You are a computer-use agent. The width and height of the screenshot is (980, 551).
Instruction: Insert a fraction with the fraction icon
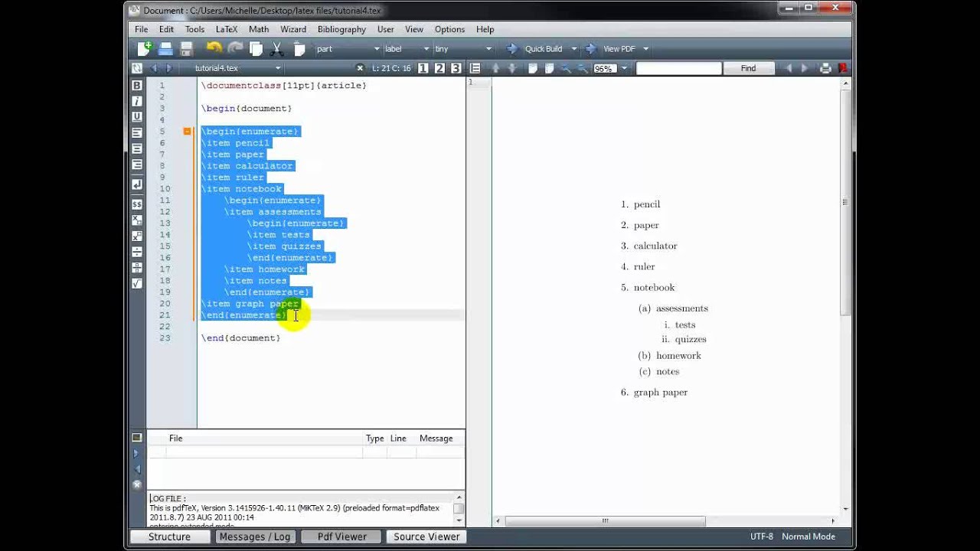point(137,268)
